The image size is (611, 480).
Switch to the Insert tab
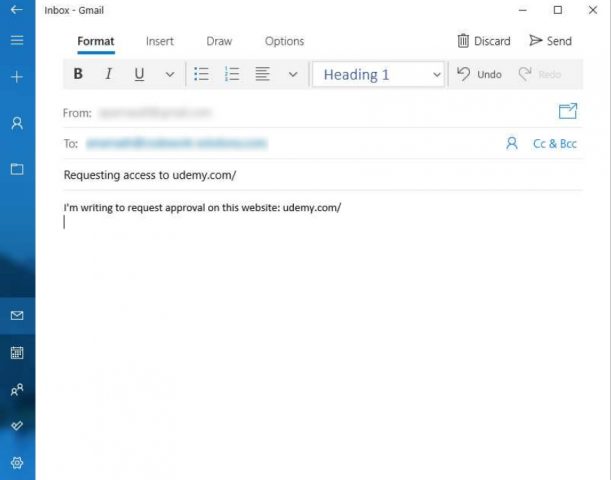coord(159,41)
